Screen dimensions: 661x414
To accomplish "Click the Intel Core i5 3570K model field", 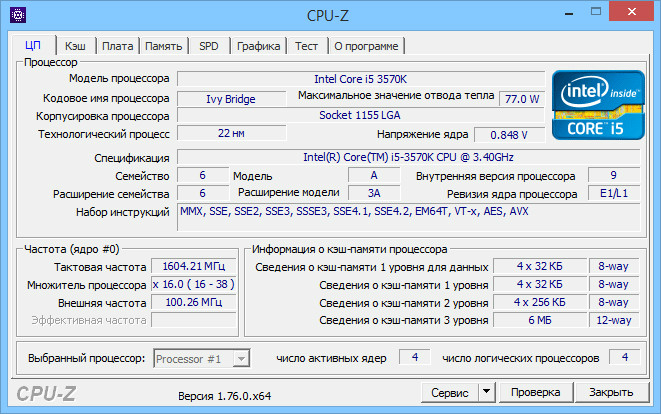I will (x=361, y=79).
